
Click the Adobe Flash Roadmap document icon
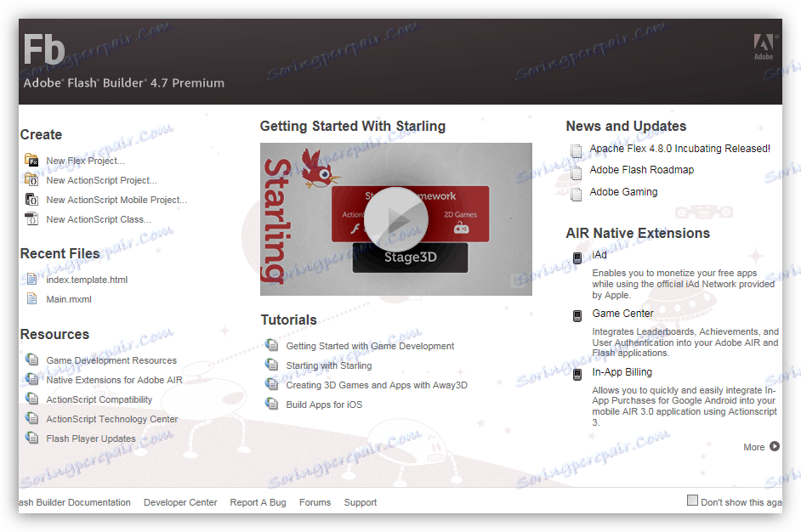coord(577,173)
